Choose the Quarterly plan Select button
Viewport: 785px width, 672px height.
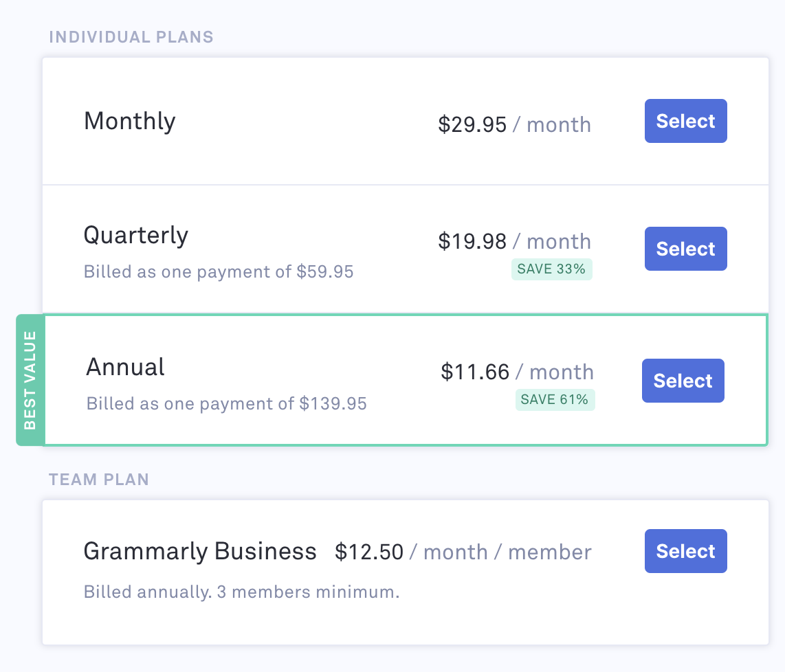(x=685, y=249)
